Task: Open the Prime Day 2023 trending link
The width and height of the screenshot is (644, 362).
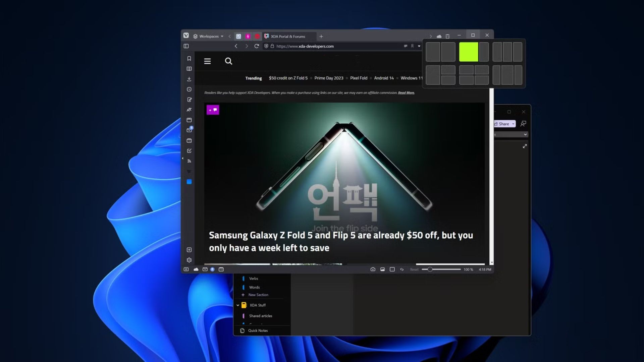Action: [x=329, y=78]
